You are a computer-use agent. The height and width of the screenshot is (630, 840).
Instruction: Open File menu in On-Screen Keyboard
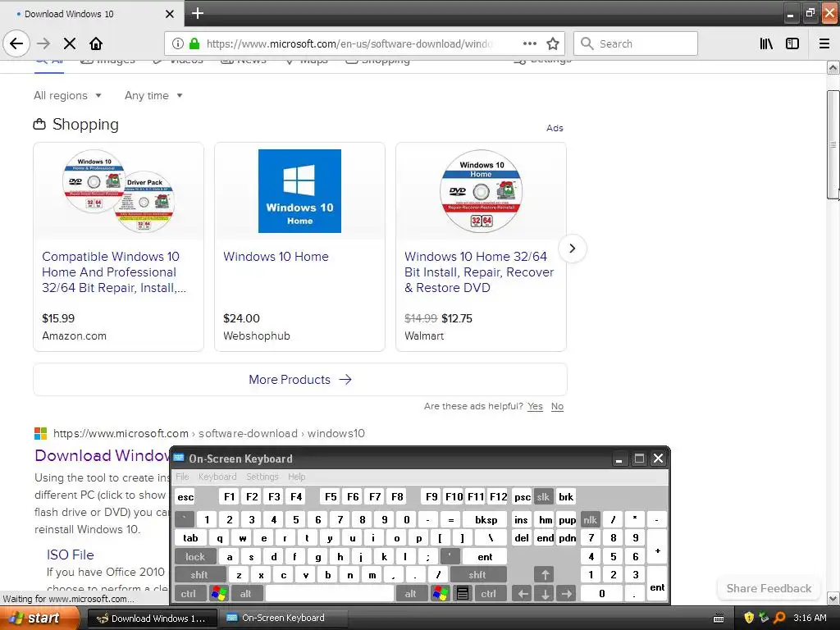[182, 477]
